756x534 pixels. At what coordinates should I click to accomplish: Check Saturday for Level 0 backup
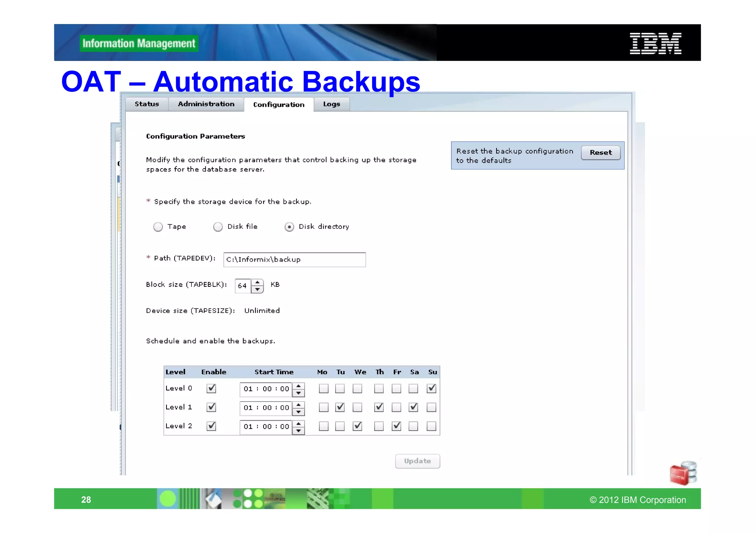(413, 389)
